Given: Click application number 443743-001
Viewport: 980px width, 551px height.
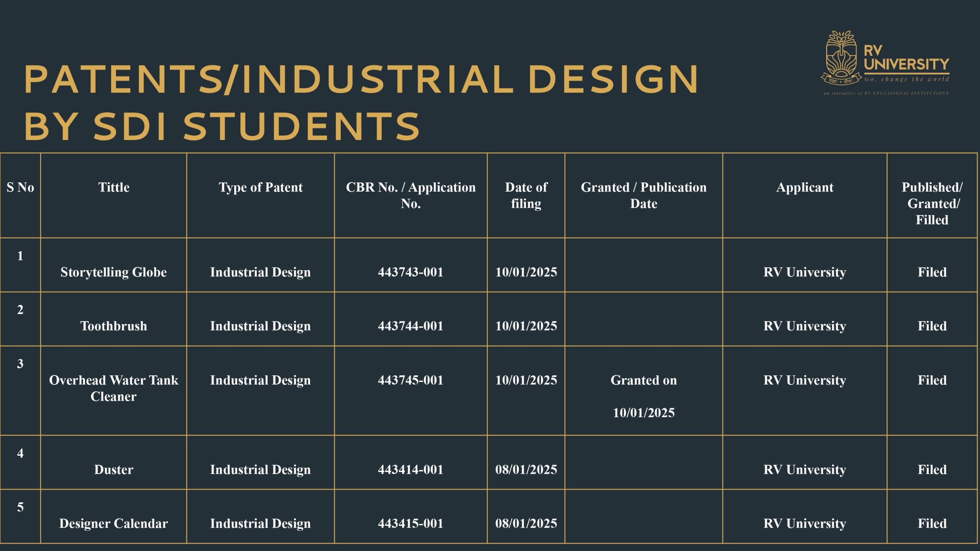Looking at the screenshot, I should pos(411,272).
